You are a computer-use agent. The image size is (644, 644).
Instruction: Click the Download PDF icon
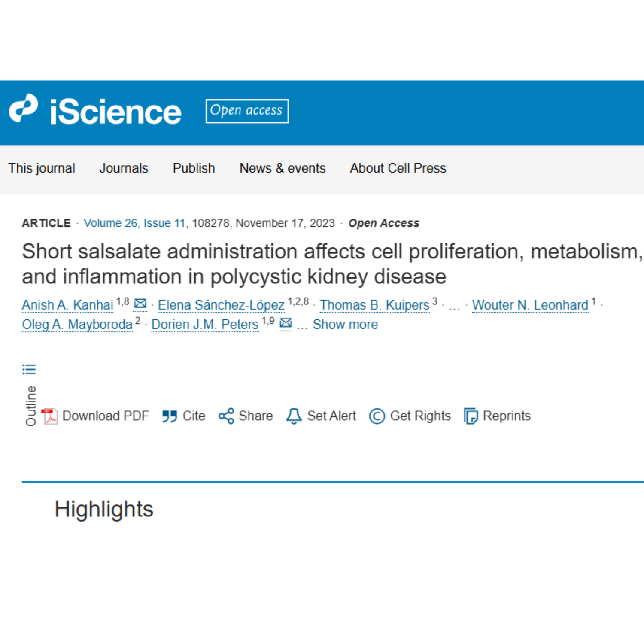(49, 416)
